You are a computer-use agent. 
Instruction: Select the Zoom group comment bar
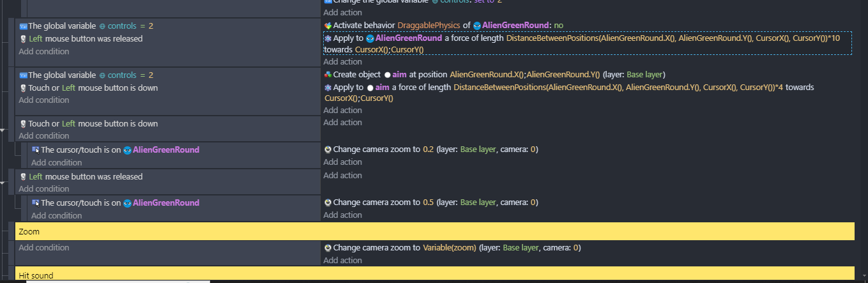(434, 231)
